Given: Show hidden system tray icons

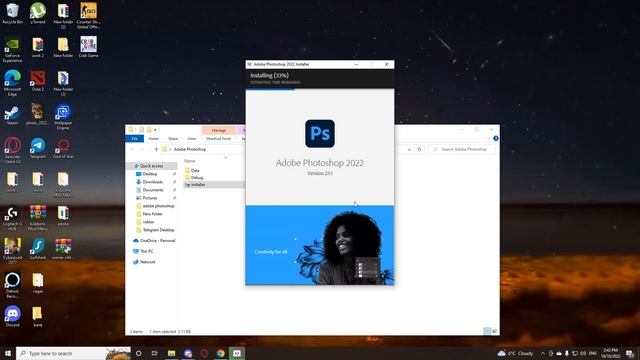Looking at the screenshot, I should click(x=542, y=353).
